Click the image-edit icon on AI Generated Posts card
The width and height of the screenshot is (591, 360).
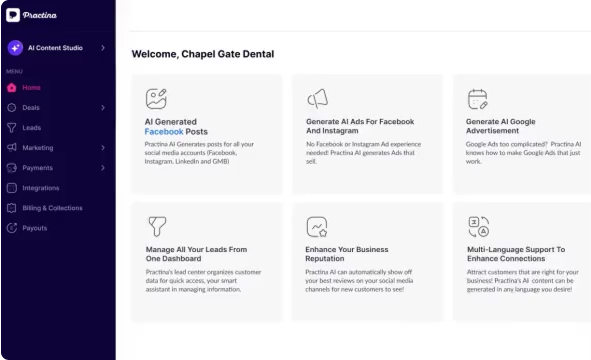point(156,99)
